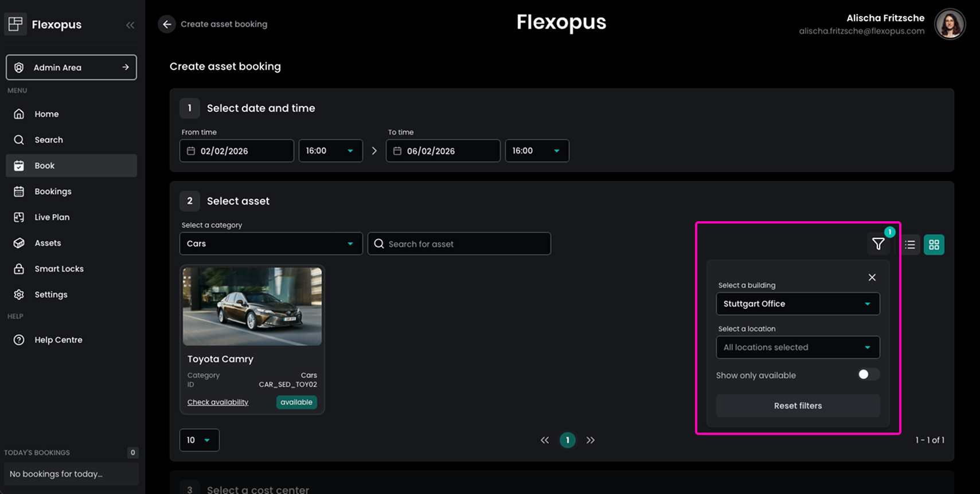Enable Show only available toggle

868,375
